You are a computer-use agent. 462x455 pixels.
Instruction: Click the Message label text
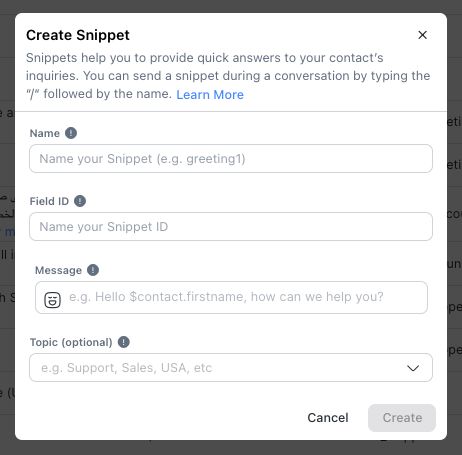(58, 270)
